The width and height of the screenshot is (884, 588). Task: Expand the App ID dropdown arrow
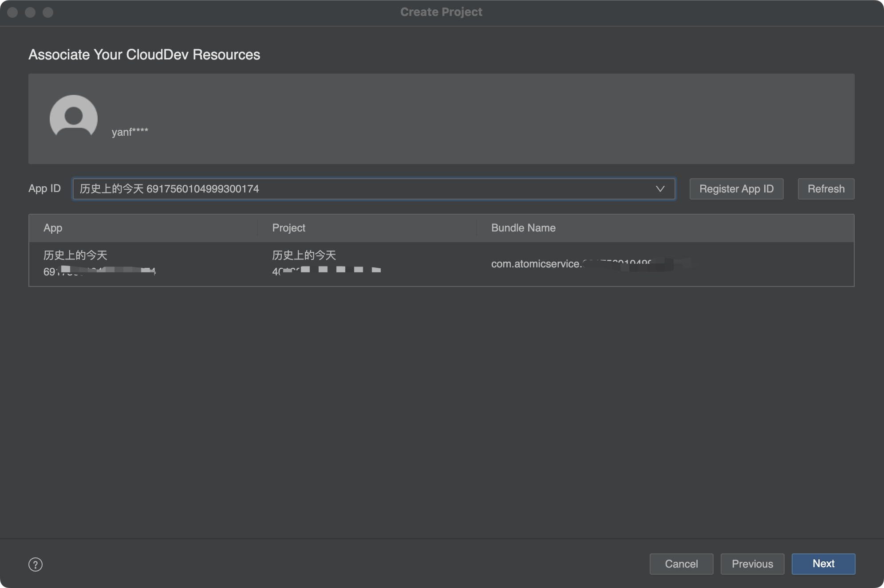click(660, 189)
